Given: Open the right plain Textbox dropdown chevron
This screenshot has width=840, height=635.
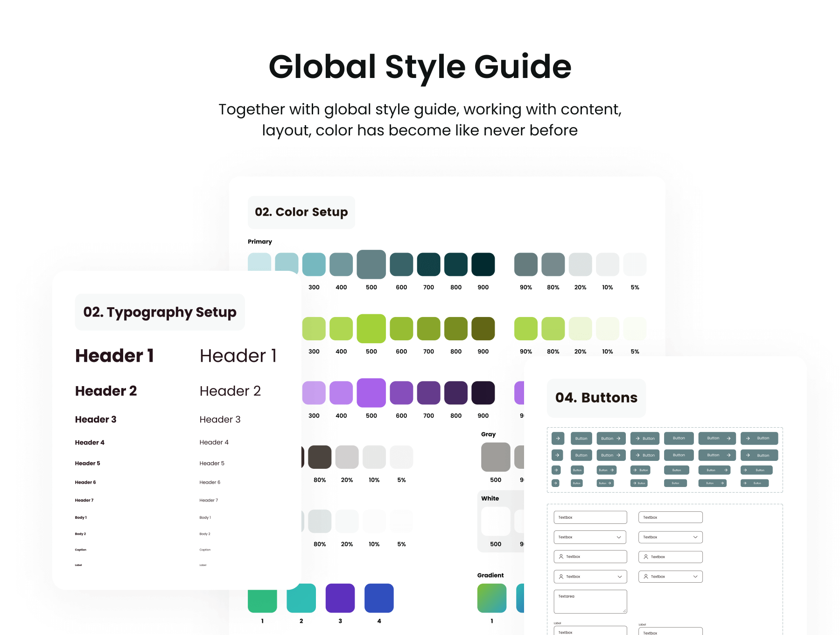Looking at the screenshot, I should click(x=695, y=537).
